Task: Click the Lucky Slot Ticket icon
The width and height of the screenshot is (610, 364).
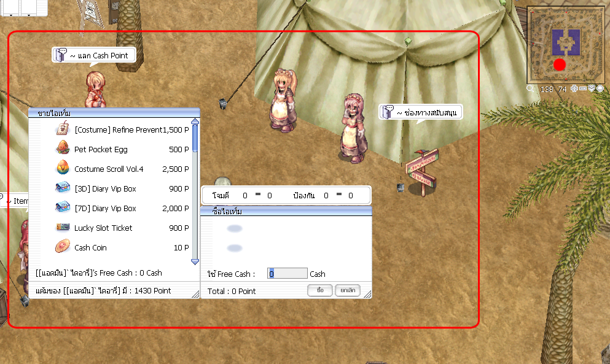Action: pos(62,228)
